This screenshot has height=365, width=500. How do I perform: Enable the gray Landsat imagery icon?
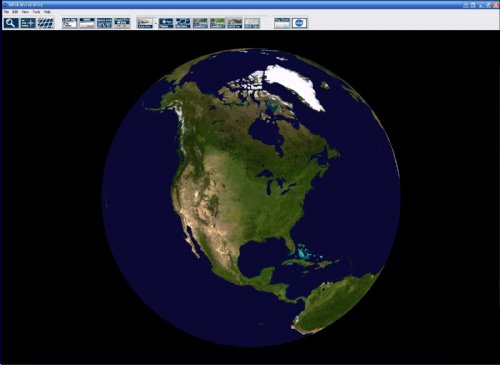(200, 23)
